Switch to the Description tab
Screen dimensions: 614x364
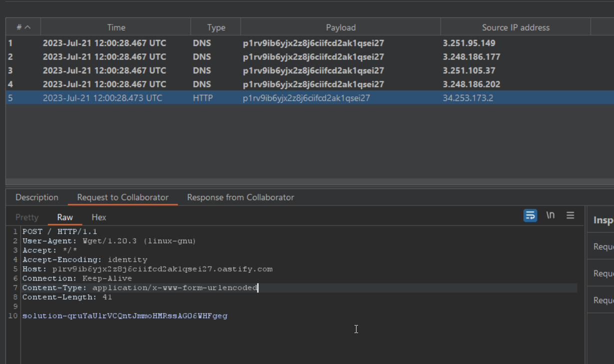[36, 197]
